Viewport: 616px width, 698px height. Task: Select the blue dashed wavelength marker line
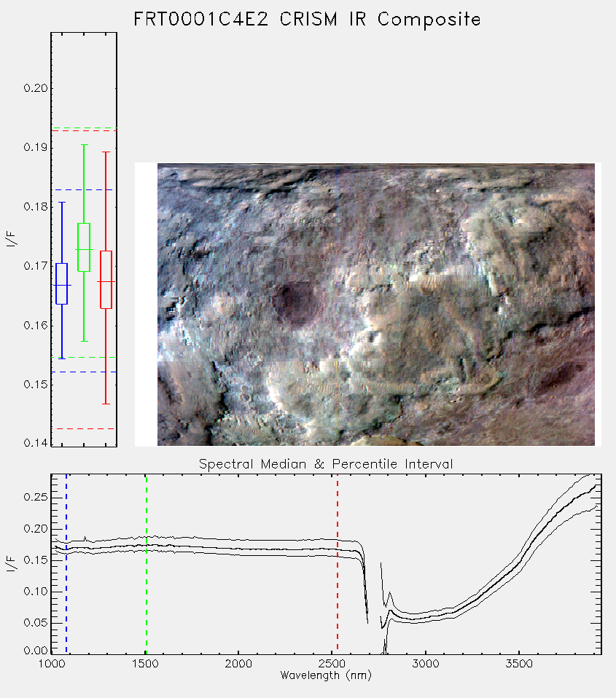click(66, 563)
